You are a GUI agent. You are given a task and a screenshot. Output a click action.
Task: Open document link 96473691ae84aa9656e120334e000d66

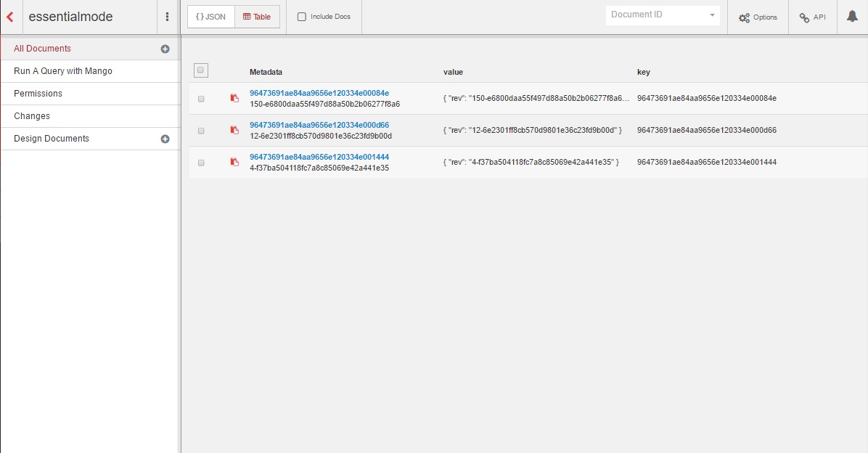319,125
